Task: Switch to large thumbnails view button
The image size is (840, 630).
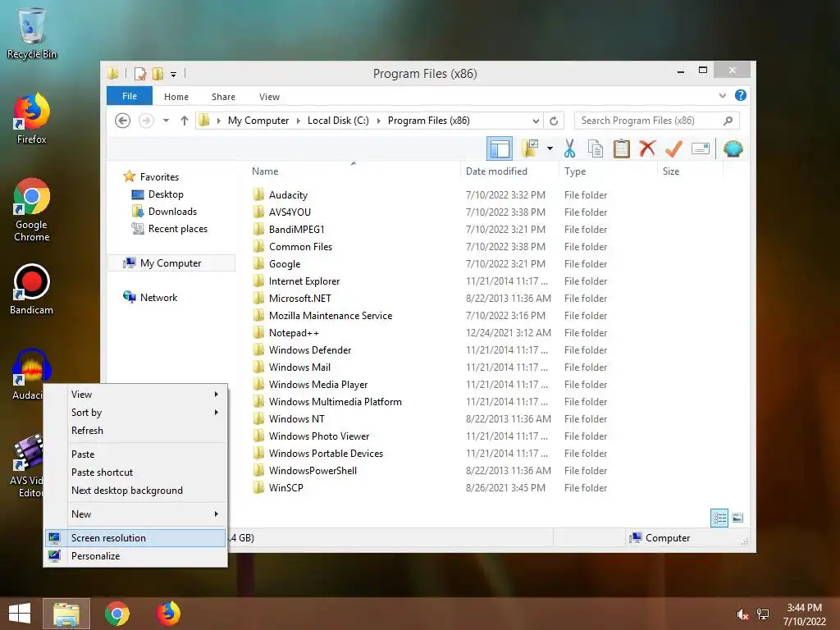Action: tap(737, 518)
